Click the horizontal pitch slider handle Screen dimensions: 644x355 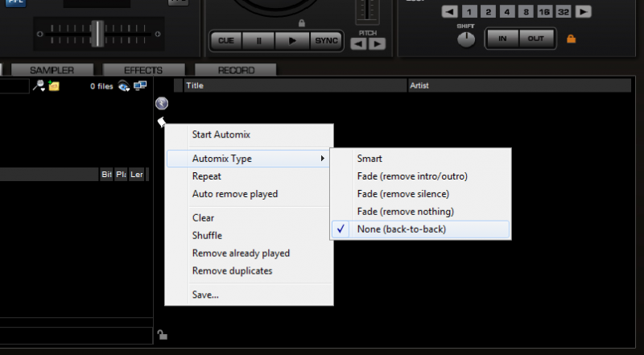(97, 33)
